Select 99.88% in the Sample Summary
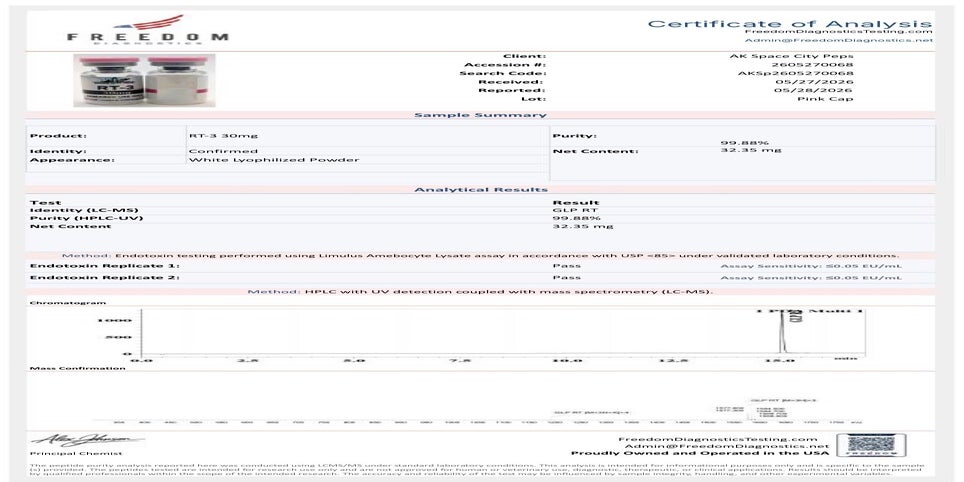The width and height of the screenshot is (964, 482). pos(745,143)
